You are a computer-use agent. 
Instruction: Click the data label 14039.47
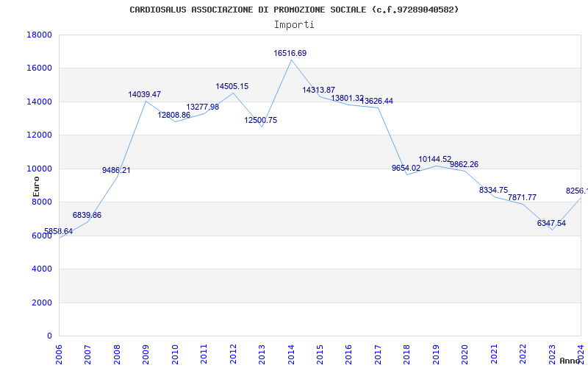144,94
